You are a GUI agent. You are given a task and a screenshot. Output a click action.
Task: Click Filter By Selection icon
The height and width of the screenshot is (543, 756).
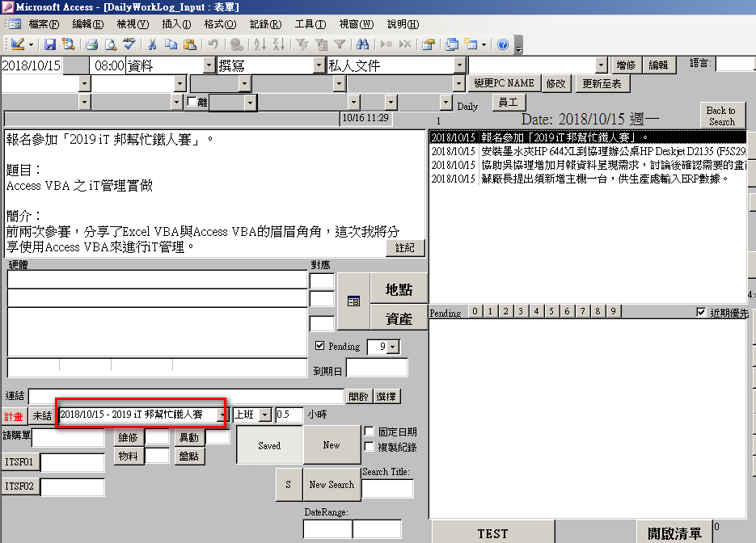point(302,44)
